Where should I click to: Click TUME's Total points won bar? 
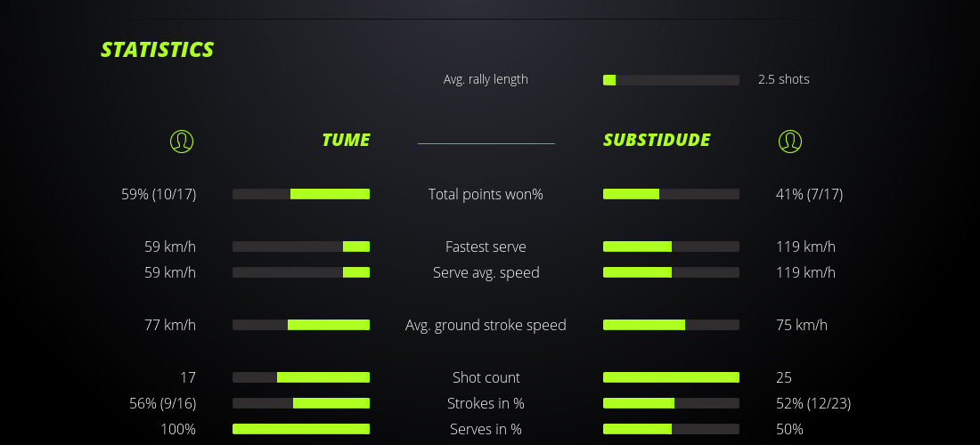(301, 194)
